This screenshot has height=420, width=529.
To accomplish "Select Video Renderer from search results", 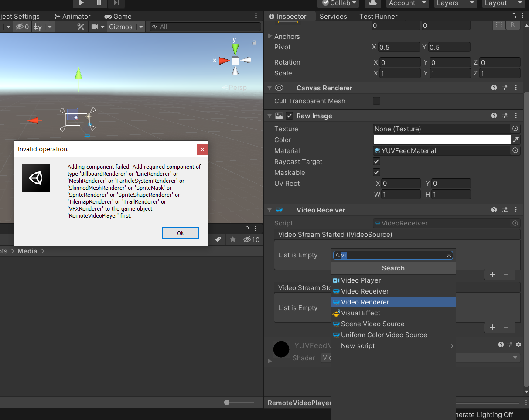I will tap(393, 302).
